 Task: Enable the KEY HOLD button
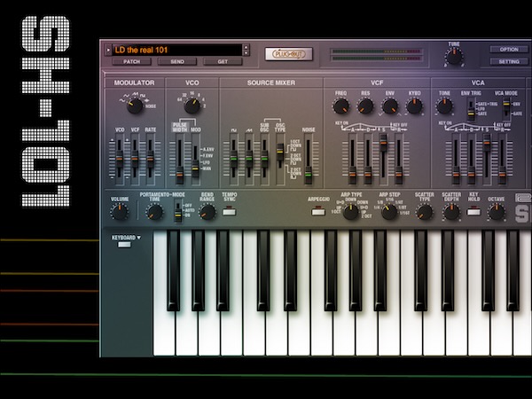pos(474,212)
